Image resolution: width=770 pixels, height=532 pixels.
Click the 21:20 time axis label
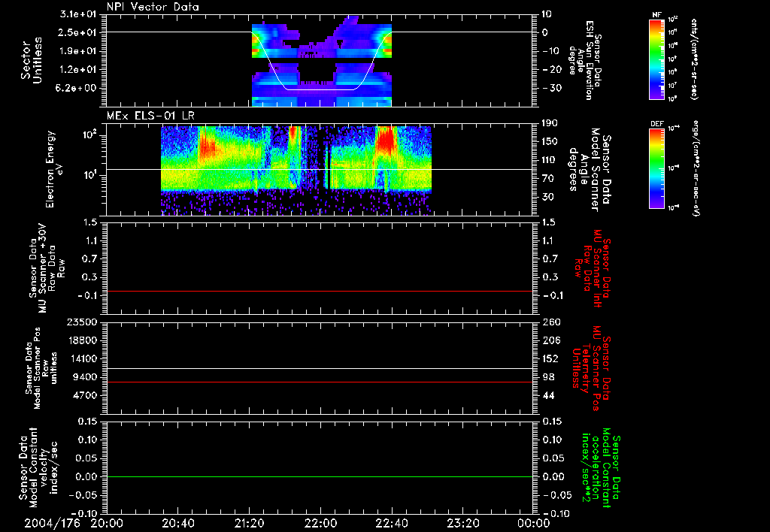[250, 523]
